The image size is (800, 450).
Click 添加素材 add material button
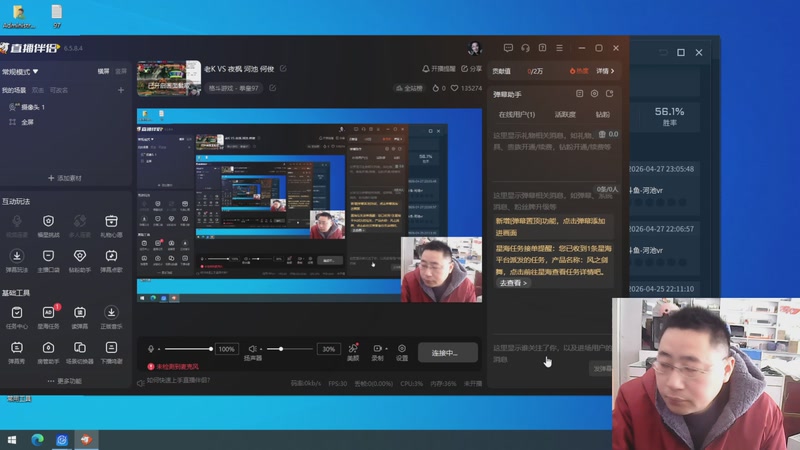tap(65, 178)
